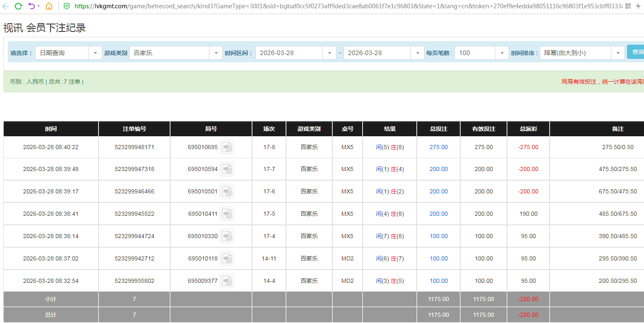
Task: Click total bet amount 275.00 link
Action: point(438,147)
